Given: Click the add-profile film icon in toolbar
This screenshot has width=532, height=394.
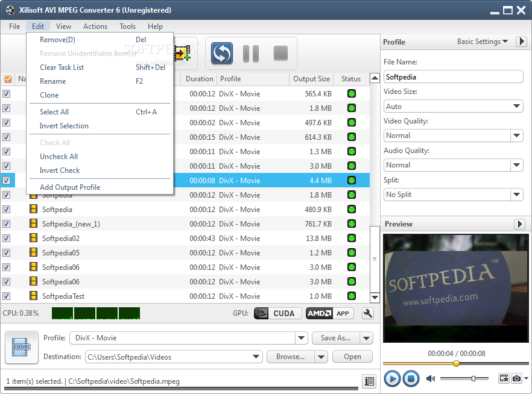Looking at the screenshot, I should point(182,53).
